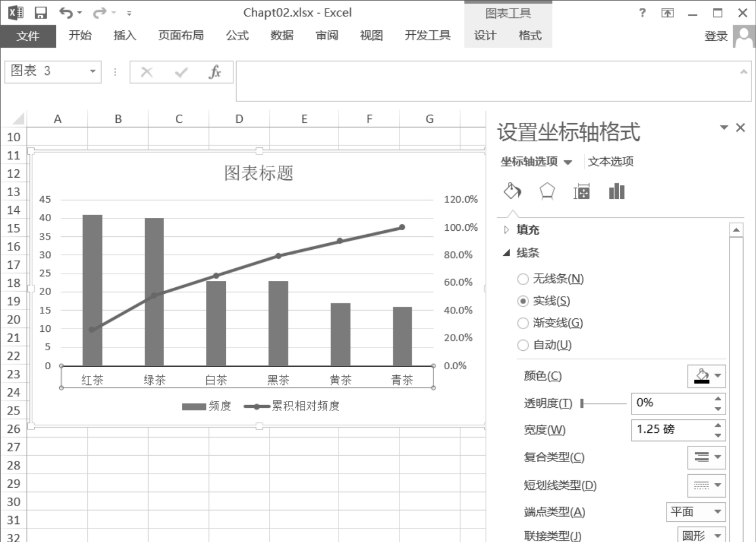
Task: Select the 渐变线(G) radio option
Action: click(x=523, y=323)
